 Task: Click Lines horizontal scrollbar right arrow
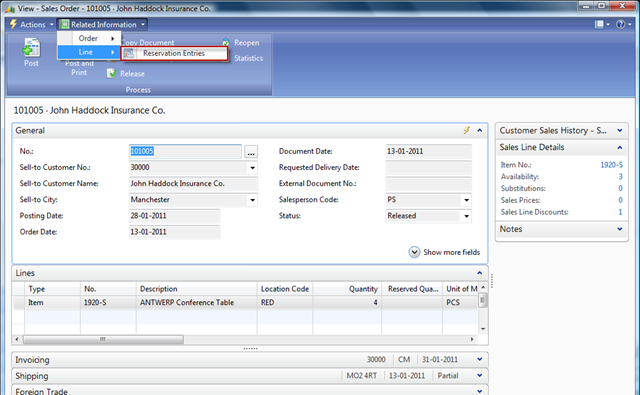pyautogui.click(x=472, y=339)
